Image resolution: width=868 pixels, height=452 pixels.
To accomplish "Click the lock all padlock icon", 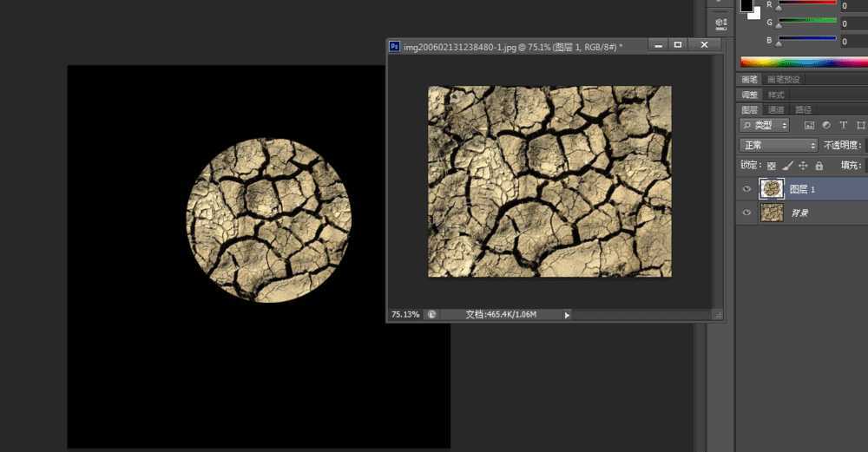I will 819,165.
